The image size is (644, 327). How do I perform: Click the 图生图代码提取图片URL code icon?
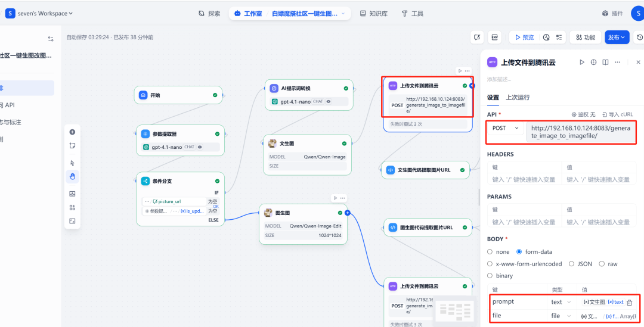(x=392, y=227)
